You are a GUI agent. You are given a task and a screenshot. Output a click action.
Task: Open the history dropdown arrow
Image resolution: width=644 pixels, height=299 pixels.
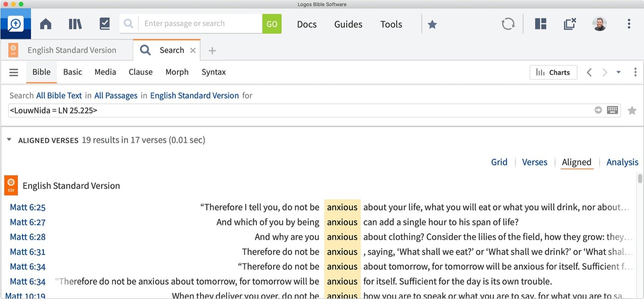pyautogui.click(x=619, y=72)
